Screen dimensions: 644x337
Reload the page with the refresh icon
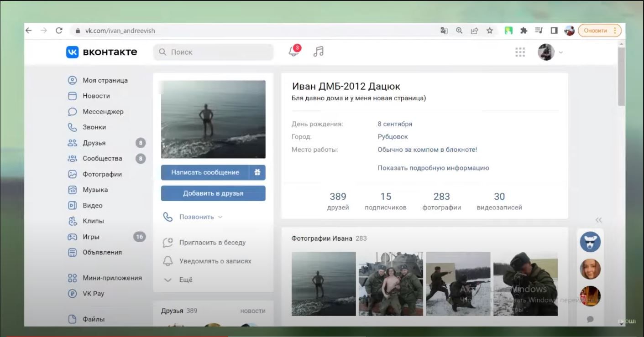coord(59,31)
